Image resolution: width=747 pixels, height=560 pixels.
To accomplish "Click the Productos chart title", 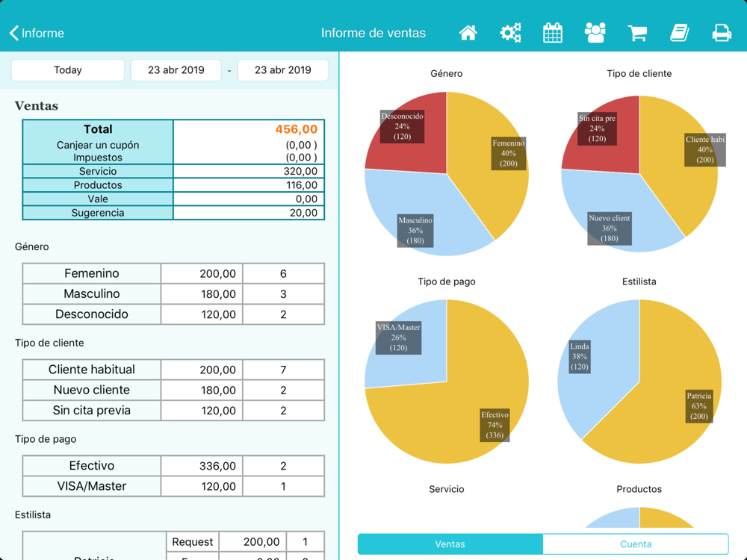I will (x=639, y=489).
